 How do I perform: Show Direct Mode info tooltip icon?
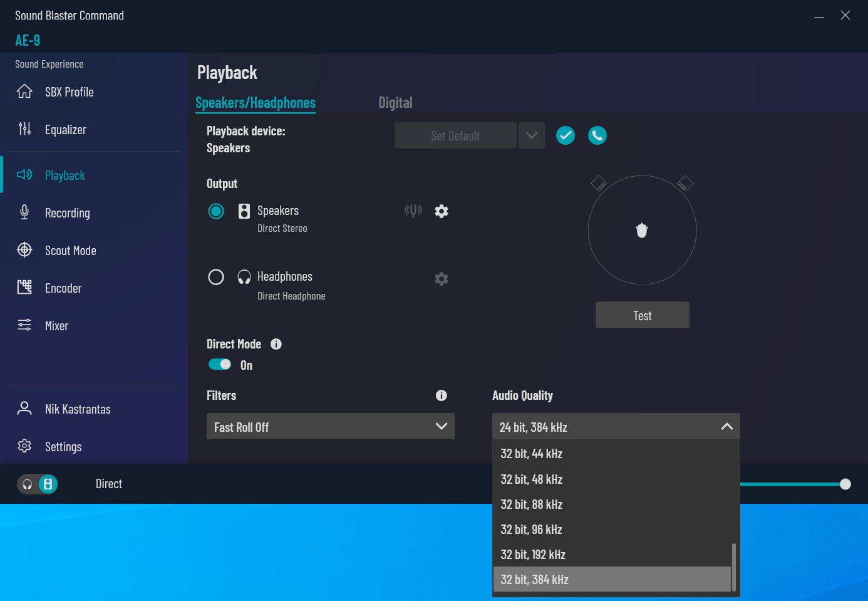[276, 344]
